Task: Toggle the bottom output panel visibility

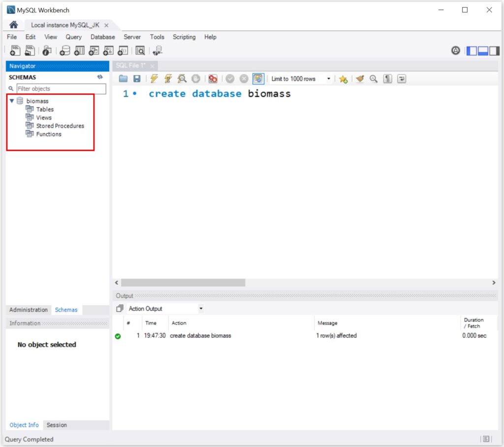Action: [483, 51]
